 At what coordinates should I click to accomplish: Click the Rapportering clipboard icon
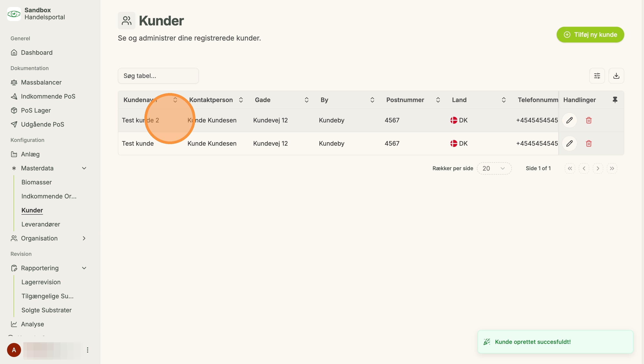point(14,268)
